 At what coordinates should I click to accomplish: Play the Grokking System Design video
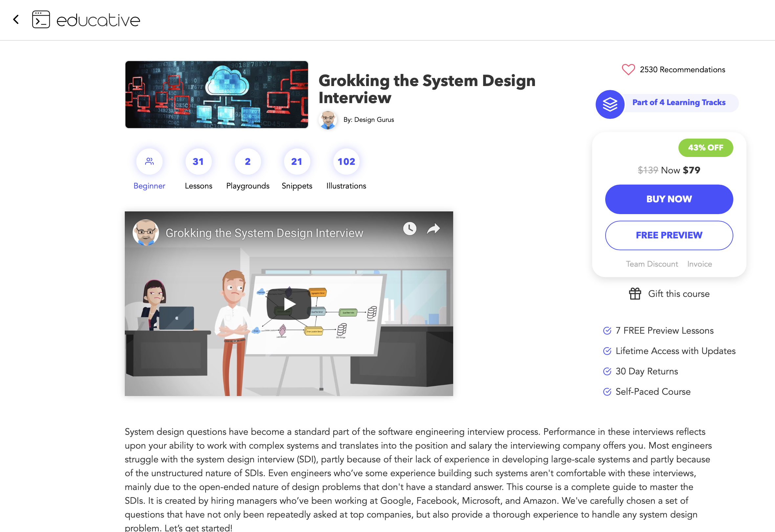[289, 304]
